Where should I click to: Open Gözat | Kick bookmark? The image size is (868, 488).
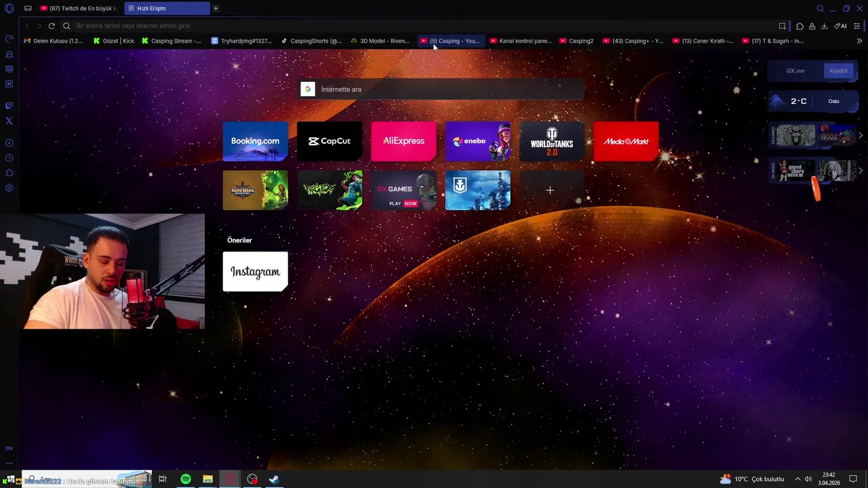114,41
